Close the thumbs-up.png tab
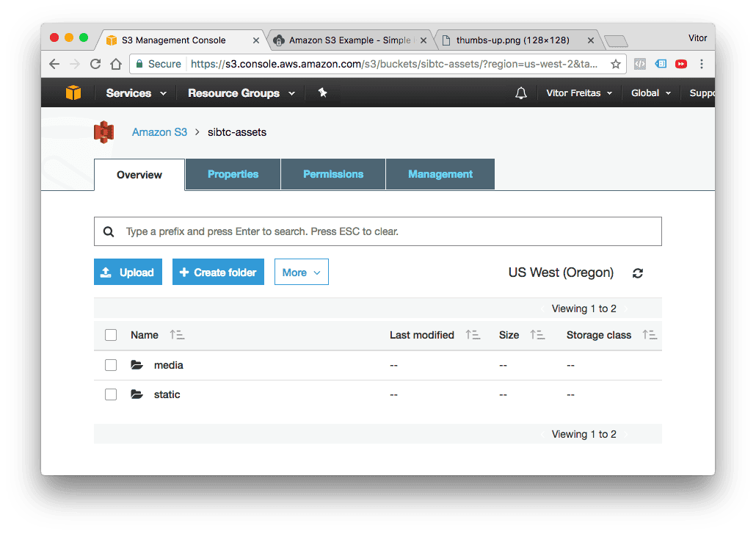The height and width of the screenshot is (534, 756). [591, 40]
